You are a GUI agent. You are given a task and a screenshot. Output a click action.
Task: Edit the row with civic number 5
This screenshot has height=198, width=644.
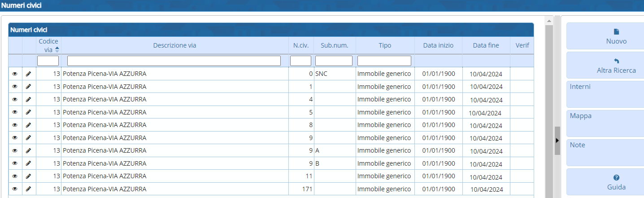[29, 112]
